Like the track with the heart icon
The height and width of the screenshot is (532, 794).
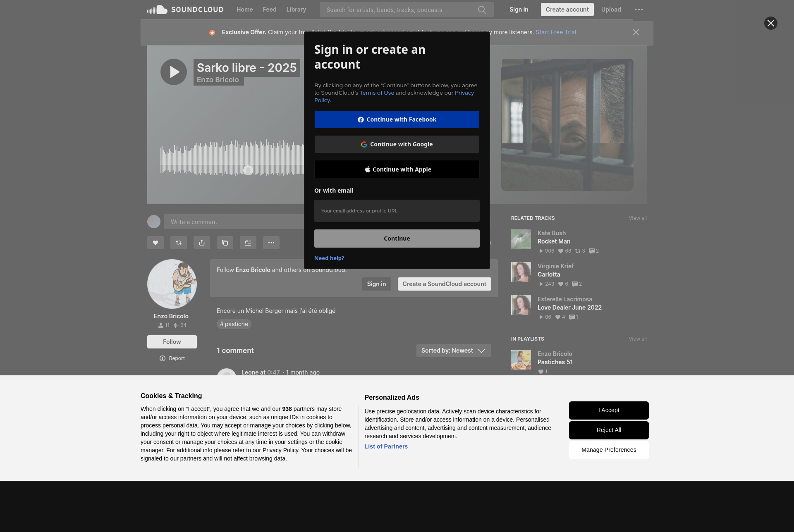pyautogui.click(x=155, y=243)
